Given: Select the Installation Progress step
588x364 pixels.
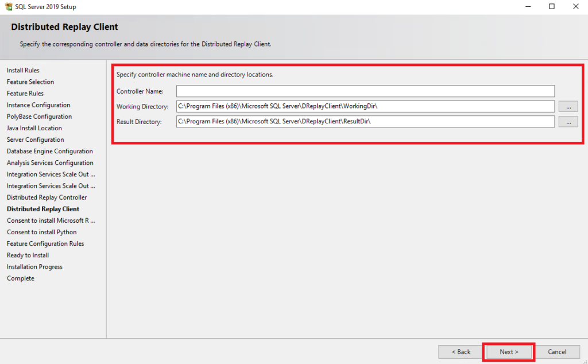Looking at the screenshot, I should (34, 267).
